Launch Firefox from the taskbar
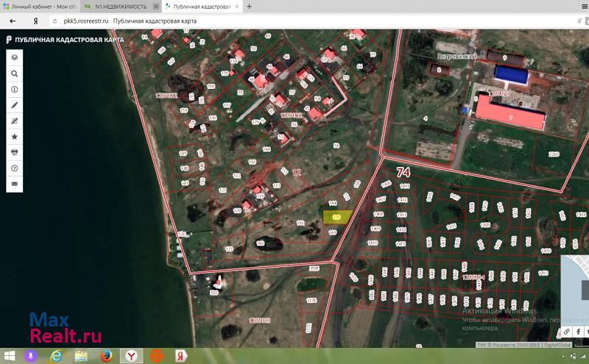Screen dimensions: 589x364 [x=106, y=356]
